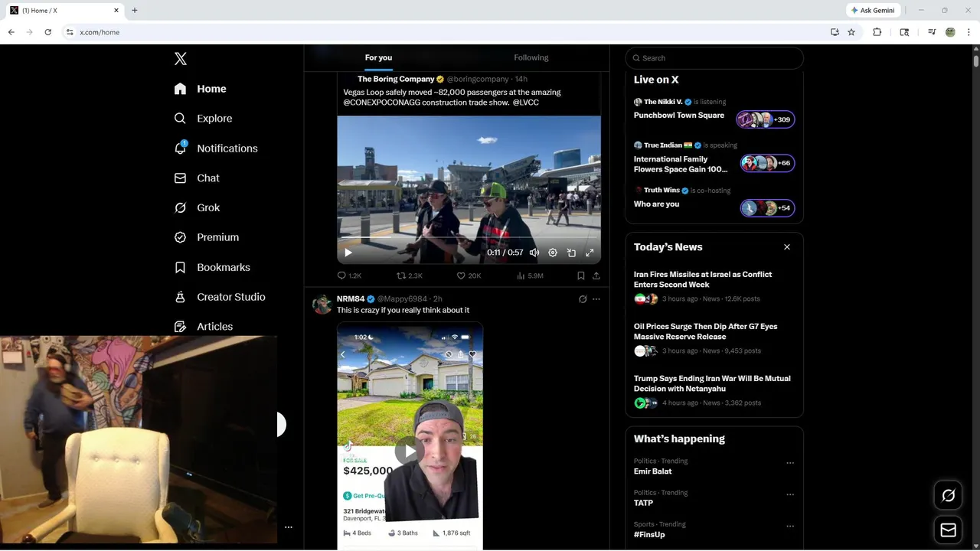Viewport: 980px width, 551px height.
Task: Open more options on the webcam overlay
Action: pos(289,527)
